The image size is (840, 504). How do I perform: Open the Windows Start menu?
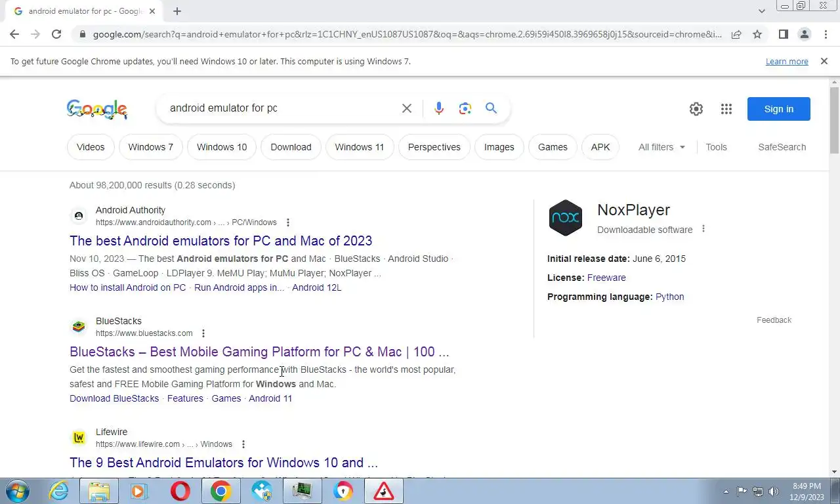18,491
